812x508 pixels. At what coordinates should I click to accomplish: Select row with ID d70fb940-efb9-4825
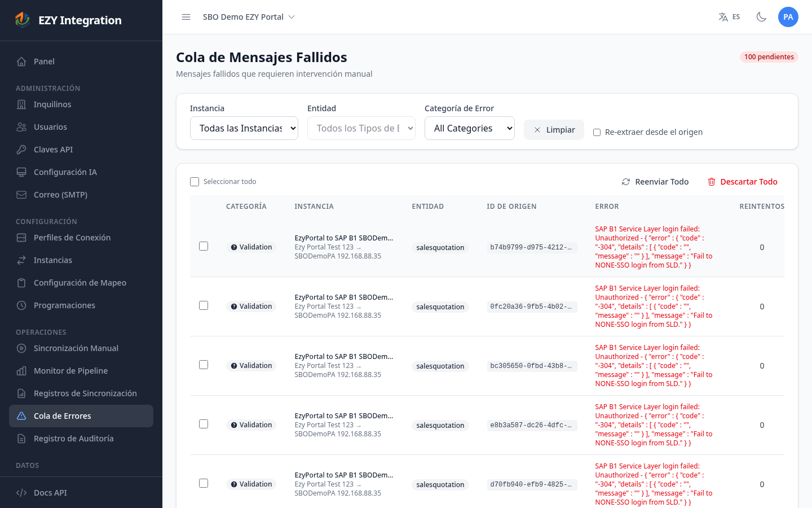[x=204, y=483]
